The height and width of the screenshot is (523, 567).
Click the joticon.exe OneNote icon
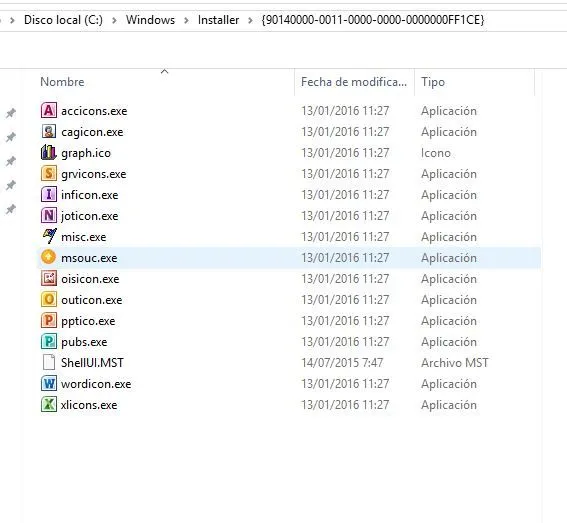49,215
